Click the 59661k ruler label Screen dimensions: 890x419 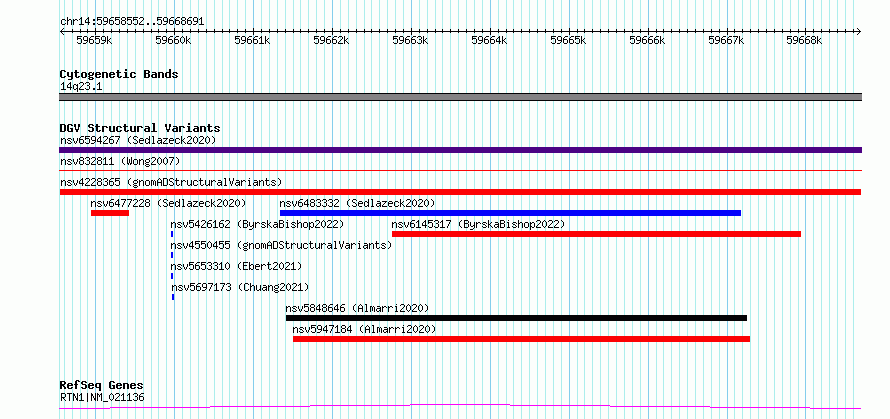pyautogui.click(x=252, y=40)
